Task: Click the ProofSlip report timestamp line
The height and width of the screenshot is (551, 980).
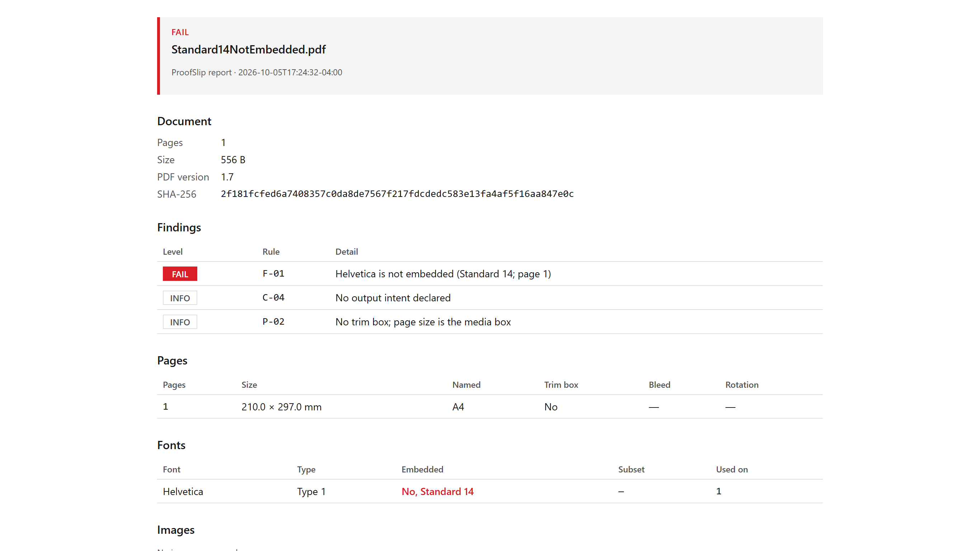Action: pos(257,72)
